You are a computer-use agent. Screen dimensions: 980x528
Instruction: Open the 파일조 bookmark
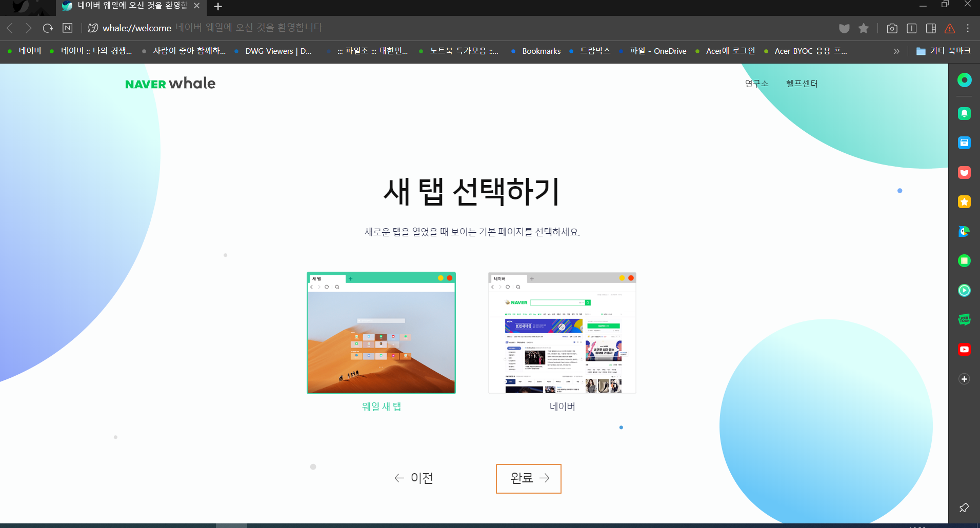point(368,51)
